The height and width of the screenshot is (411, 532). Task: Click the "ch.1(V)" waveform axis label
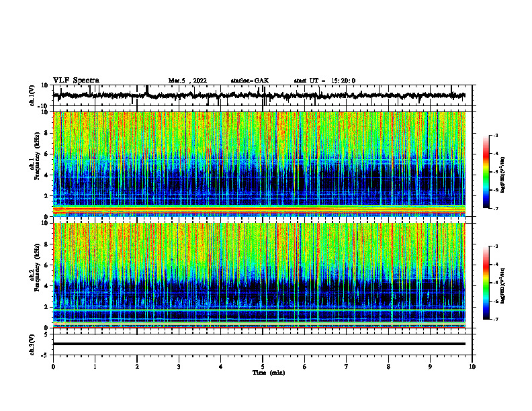coord(32,95)
